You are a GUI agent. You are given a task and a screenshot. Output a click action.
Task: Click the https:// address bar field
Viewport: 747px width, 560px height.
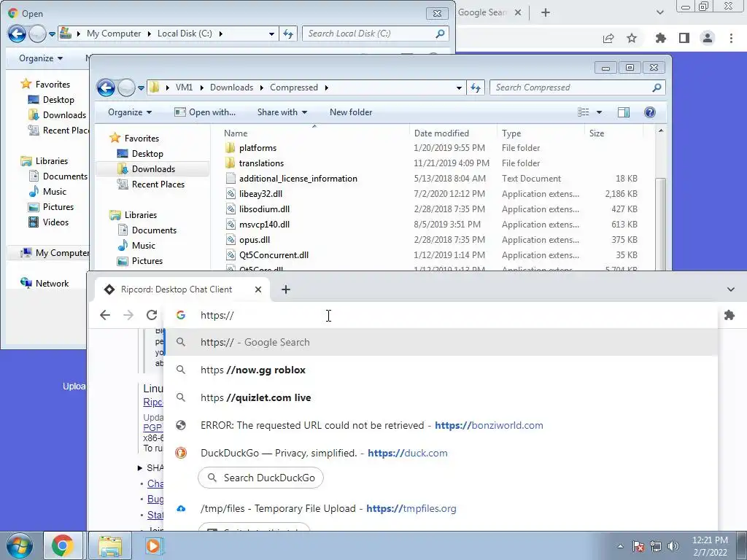point(438,315)
